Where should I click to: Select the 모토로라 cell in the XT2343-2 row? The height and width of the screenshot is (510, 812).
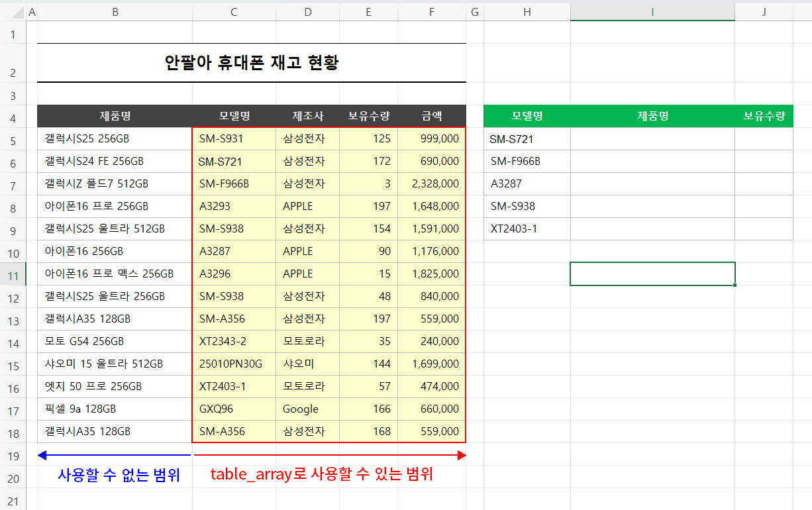(308, 342)
